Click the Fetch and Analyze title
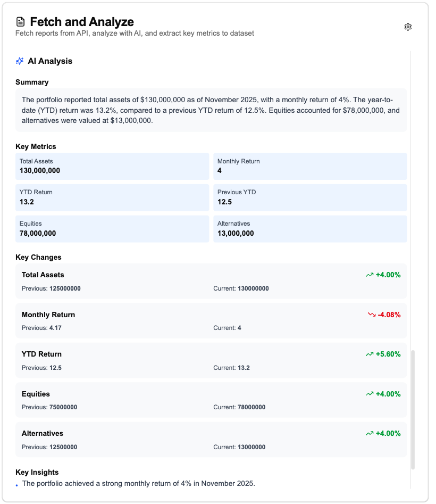The height and width of the screenshot is (504, 436). pos(82,22)
